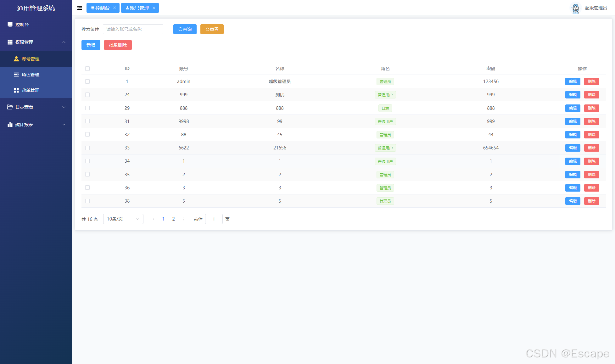Click the 权限管理 grid icon
615x364 pixels.
[10, 42]
